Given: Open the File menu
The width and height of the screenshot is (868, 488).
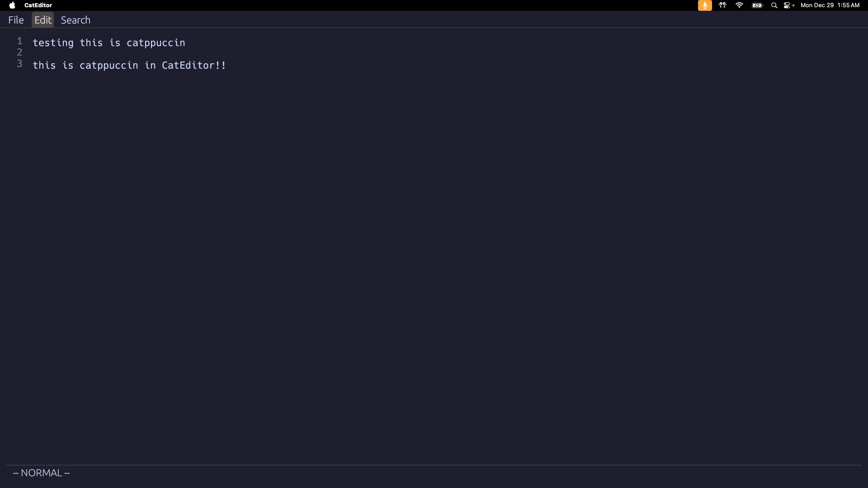Looking at the screenshot, I should (16, 20).
